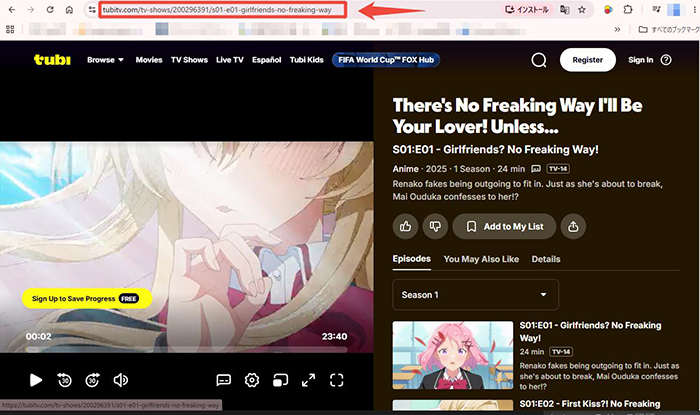This screenshot has height=415, width=700.
Task: Open the translate page icon
Action: pos(565,9)
